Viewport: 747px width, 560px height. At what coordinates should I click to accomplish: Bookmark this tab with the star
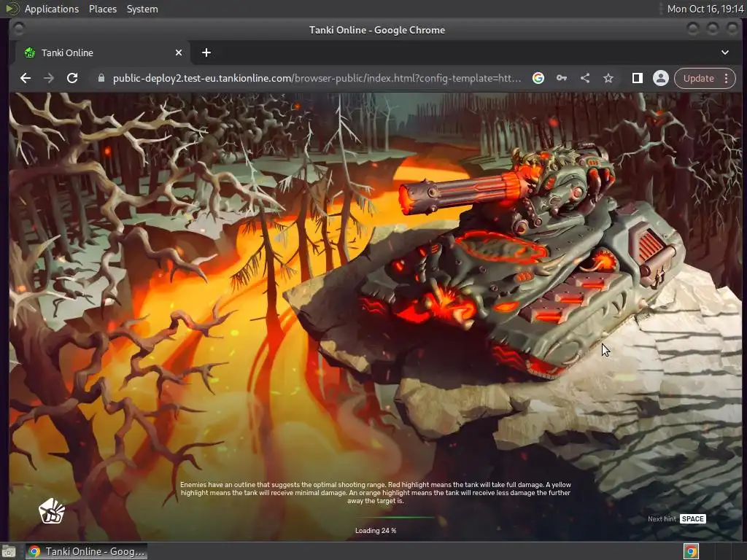tap(608, 78)
